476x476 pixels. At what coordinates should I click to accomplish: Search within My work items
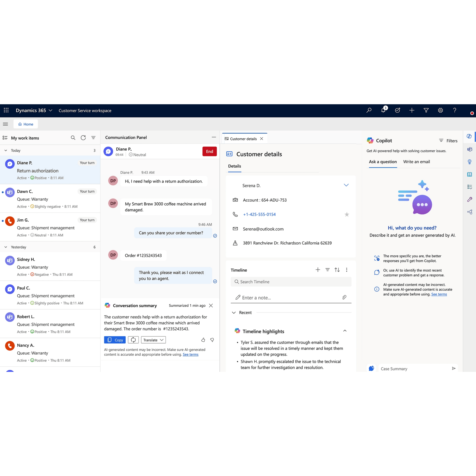tap(73, 138)
